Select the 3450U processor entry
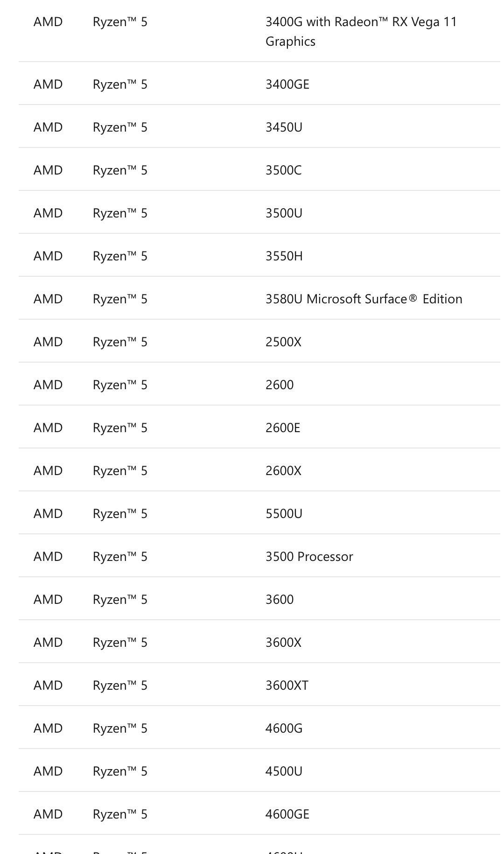The width and height of the screenshot is (504, 854). click(x=284, y=127)
